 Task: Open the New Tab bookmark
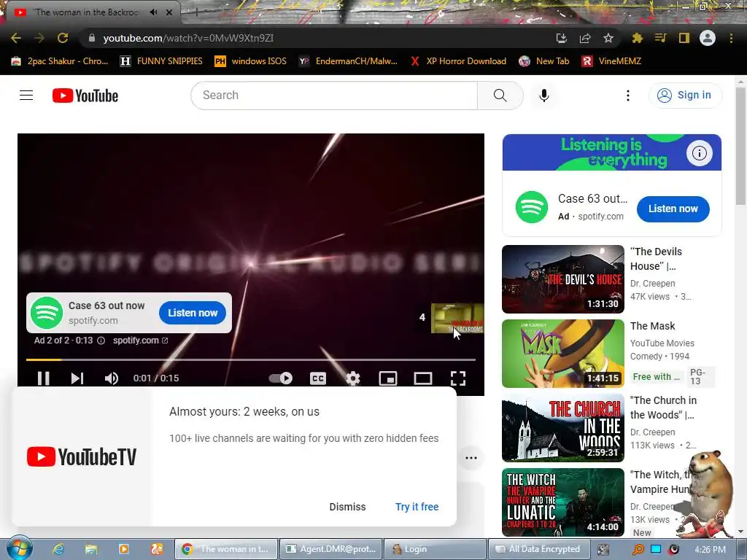(544, 61)
